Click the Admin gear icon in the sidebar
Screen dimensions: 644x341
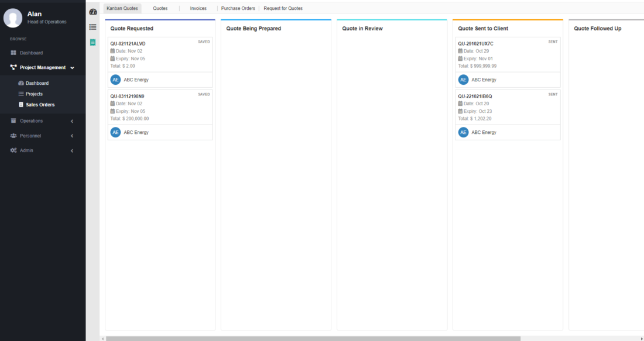tap(13, 150)
